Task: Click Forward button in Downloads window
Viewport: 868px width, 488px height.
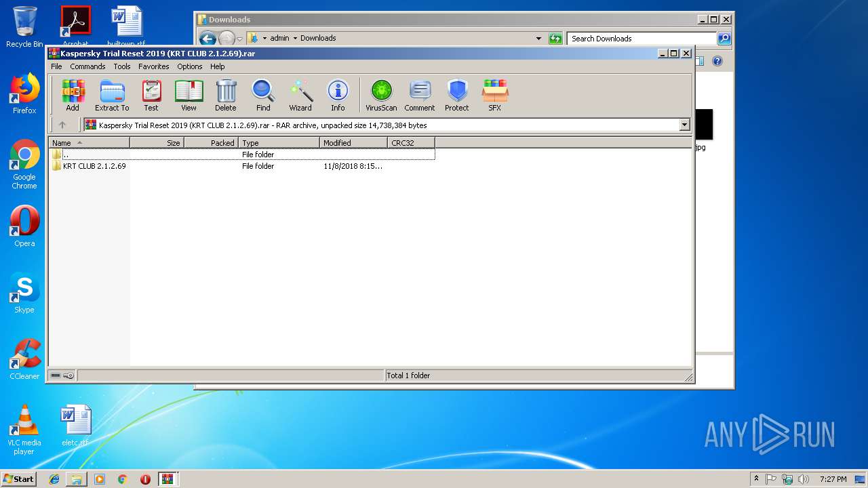Action: (226, 39)
